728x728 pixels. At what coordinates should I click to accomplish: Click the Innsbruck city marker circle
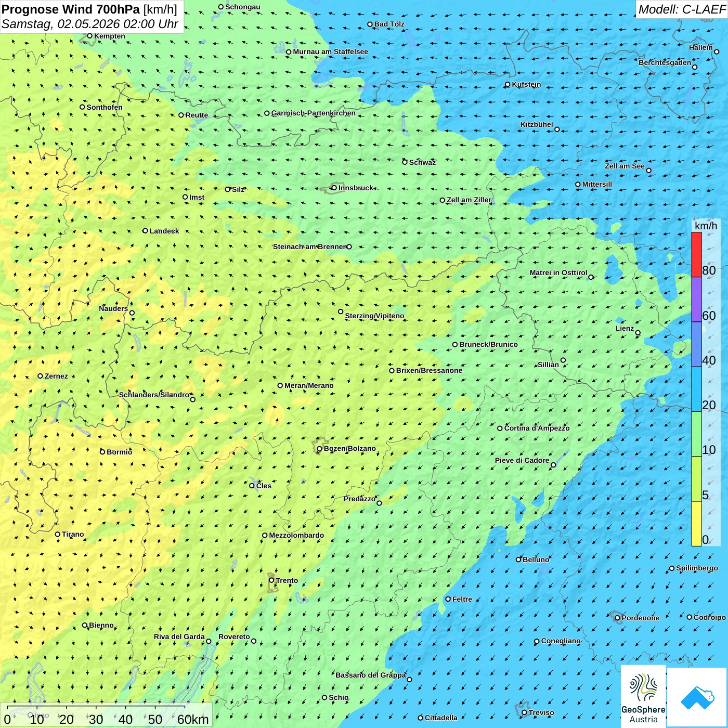(334, 188)
